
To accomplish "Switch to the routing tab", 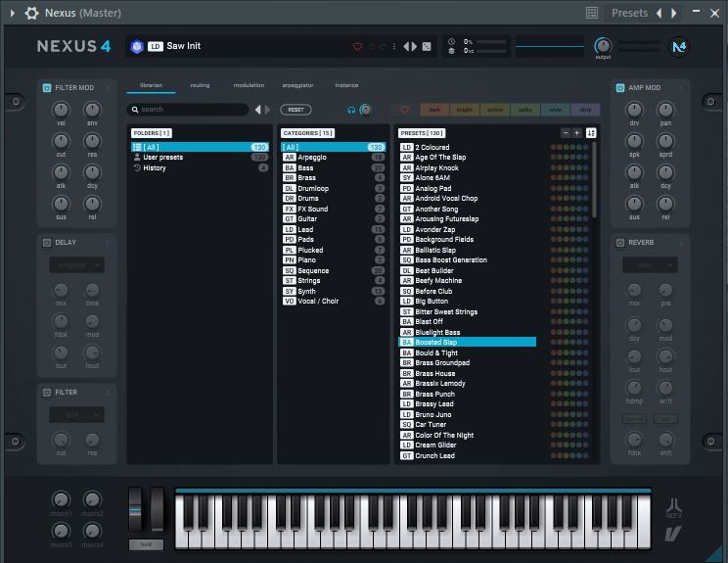I will (x=201, y=85).
